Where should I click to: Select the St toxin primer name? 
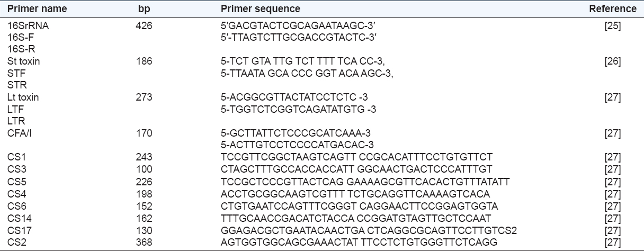tap(24, 61)
